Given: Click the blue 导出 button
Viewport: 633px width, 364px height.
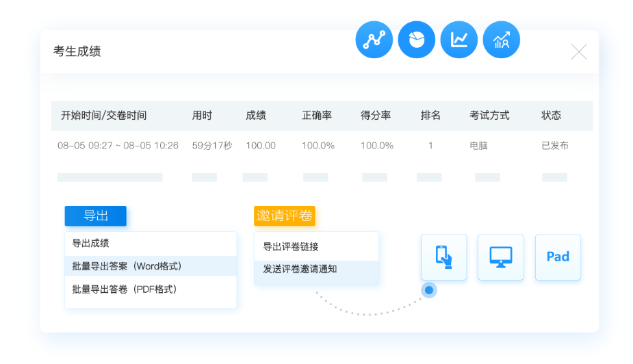Looking at the screenshot, I should (96, 216).
